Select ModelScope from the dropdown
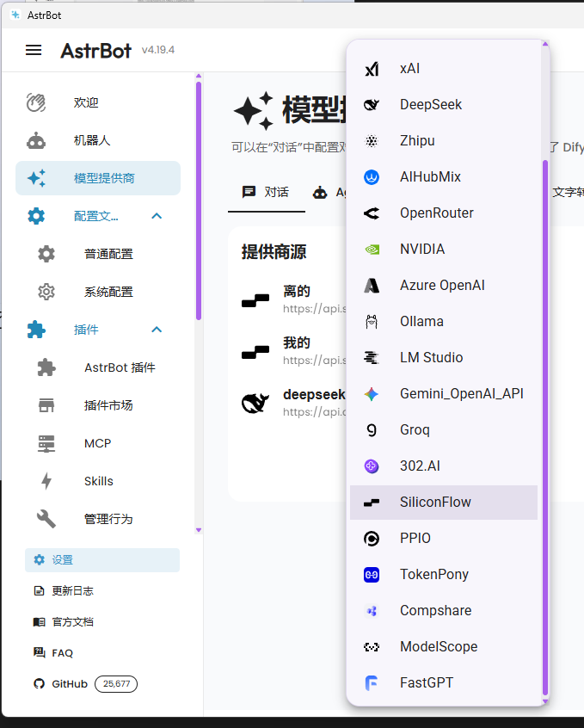The height and width of the screenshot is (728, 584). pyautogui.click(x=444, y=647)
